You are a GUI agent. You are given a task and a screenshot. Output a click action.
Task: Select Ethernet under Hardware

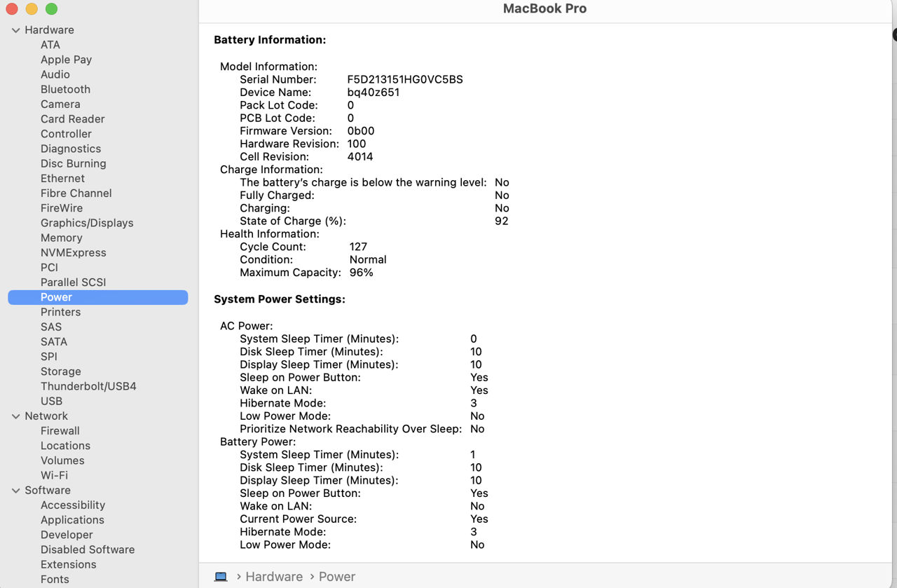pyautogui.click(x=62, y=179)
